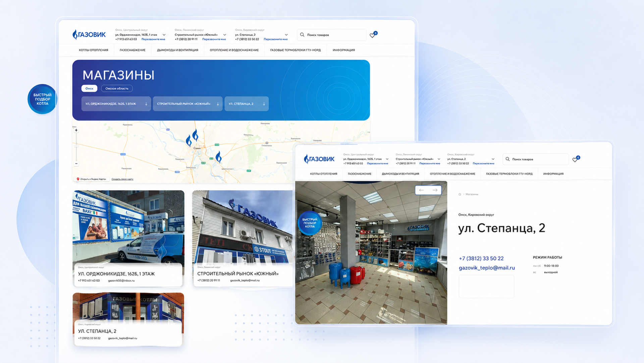Click the northernmost flame marker on the map
Image resolution: width=644 pixels, height=363 pixels.
[x=195, y=135]
